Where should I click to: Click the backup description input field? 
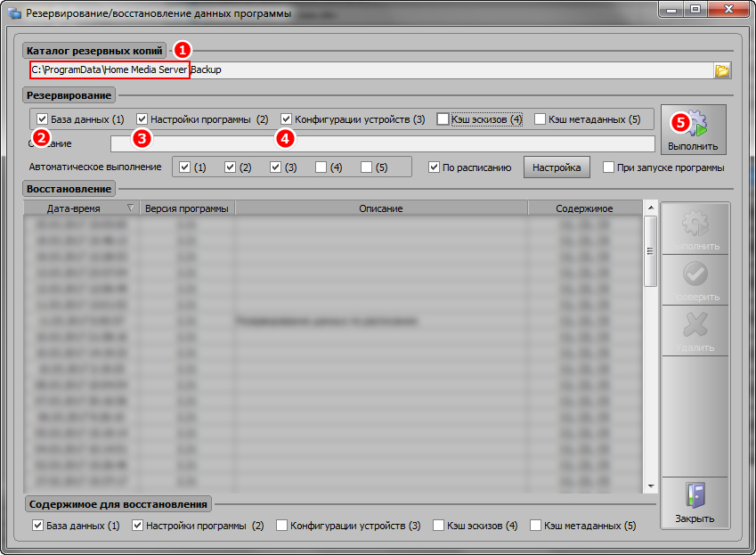(383, 143)
